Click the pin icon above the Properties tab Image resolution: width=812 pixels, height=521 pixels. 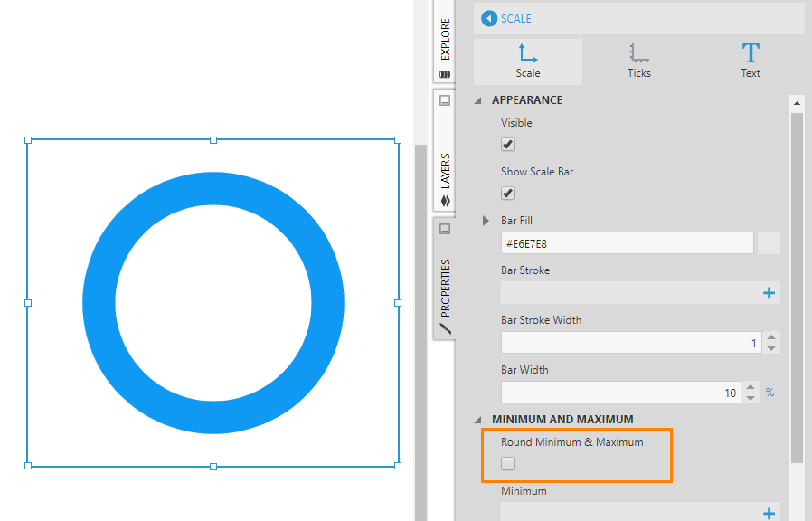coord(445,229)
